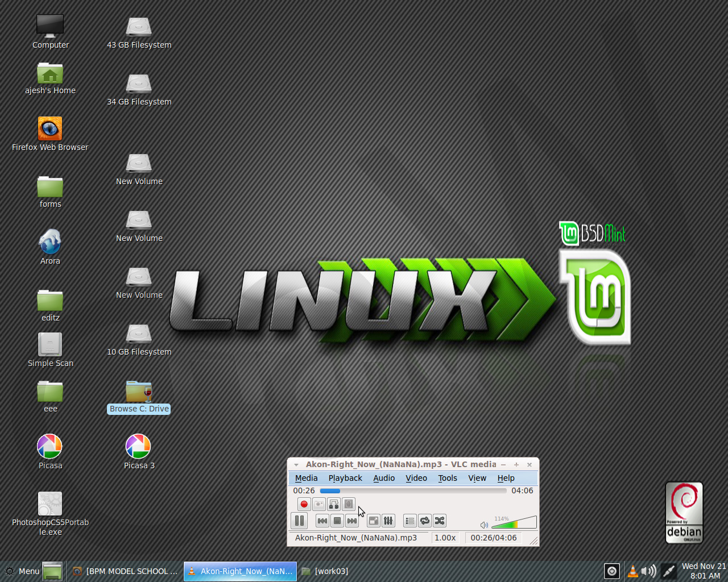Screen dimensions: 728x582
Task: Adjust the VLC volume slider at 114%
Action: 514,522
